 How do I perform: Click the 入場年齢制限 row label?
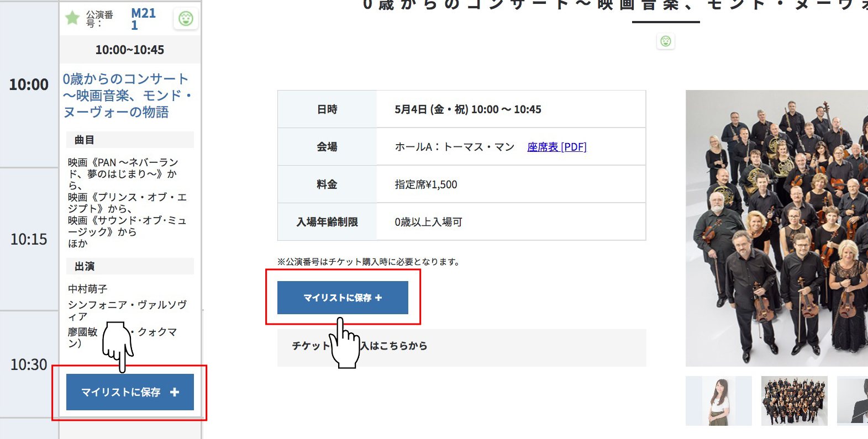327,222
